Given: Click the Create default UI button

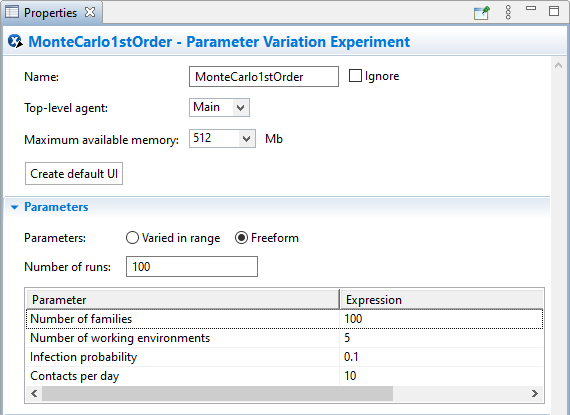Looking at the screenshot, I should (x=74, y=174).
